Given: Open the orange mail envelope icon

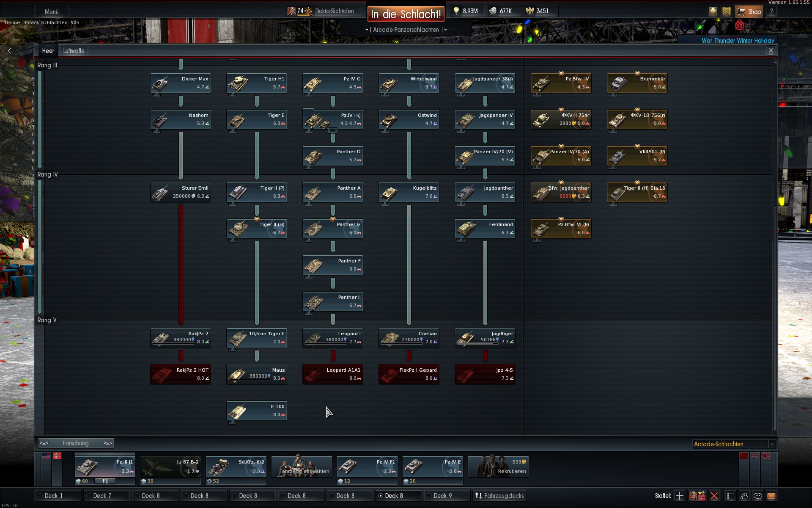Looking at the screenshot, I should [771, 496].
